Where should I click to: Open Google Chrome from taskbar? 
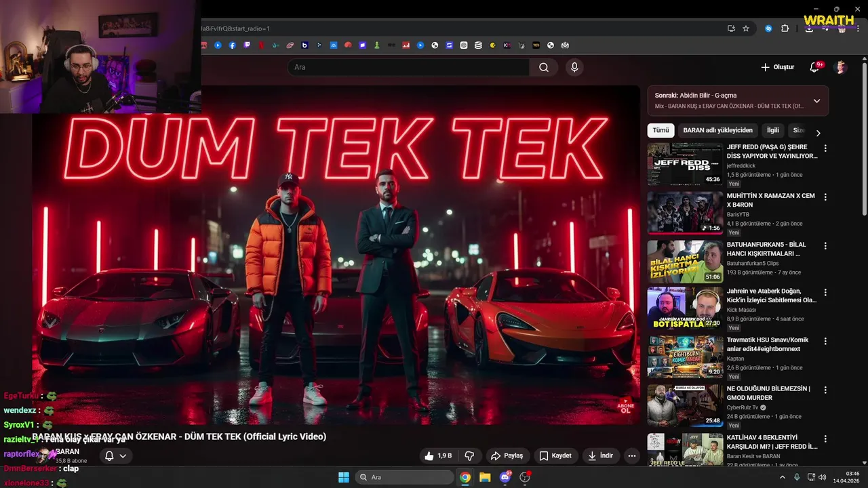(x=465, y=477)
